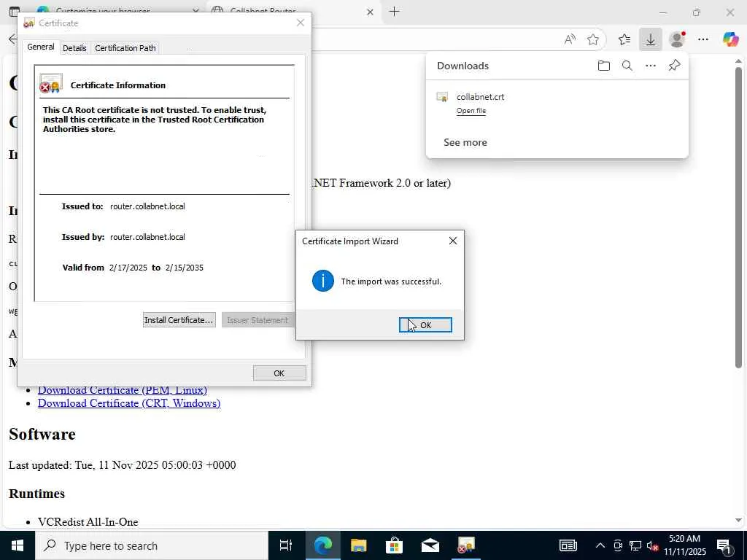The height and width of the screenshot is (560, 747).
Task: Close the Certificate window
Action: [300, 23]
